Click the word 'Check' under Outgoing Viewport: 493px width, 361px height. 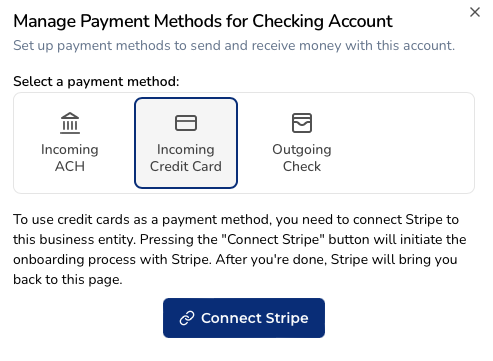tap(302, 166)
